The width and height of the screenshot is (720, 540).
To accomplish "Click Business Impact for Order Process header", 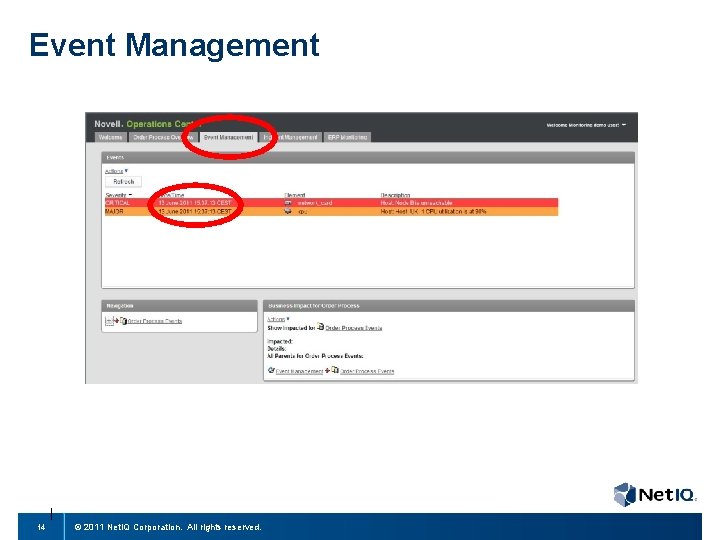I will [449, 306].
